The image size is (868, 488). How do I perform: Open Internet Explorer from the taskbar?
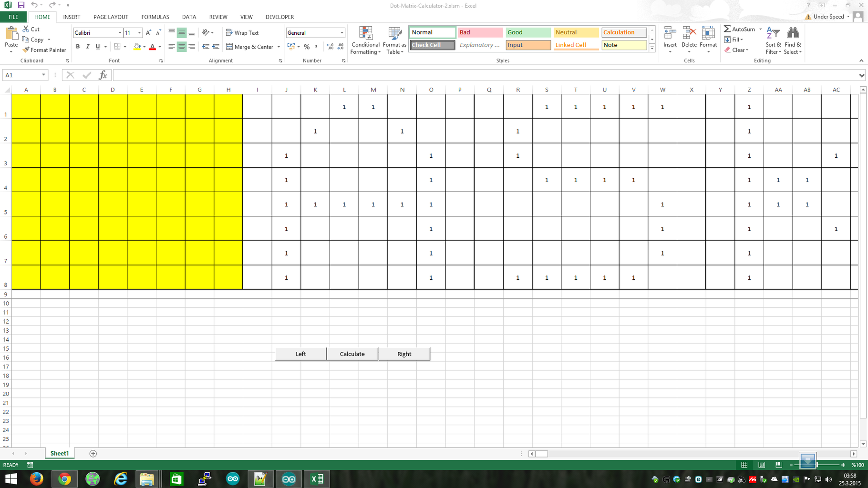121,479
